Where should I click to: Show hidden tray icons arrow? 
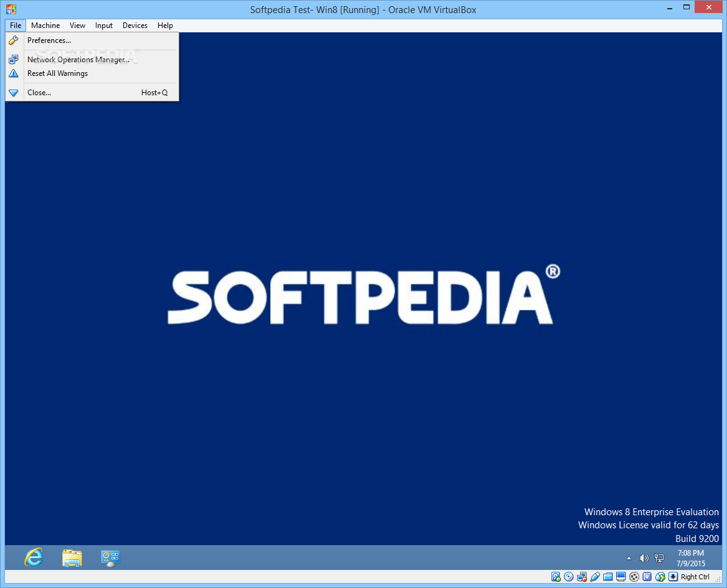(629, 558)
